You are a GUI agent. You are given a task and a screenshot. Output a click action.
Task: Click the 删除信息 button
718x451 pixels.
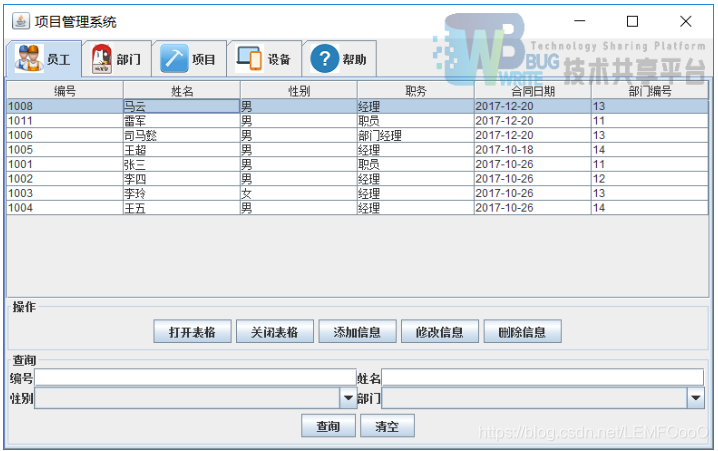coord(522,331)
